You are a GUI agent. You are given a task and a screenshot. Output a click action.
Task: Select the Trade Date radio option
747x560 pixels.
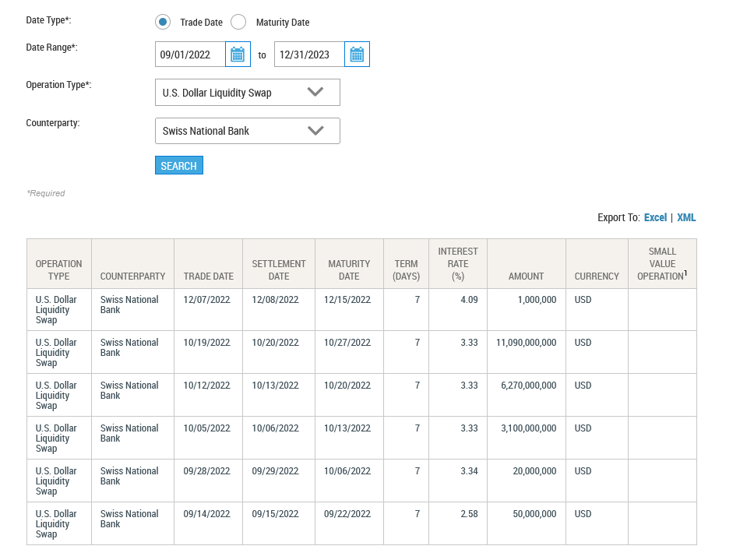click(x=163, y=22)
